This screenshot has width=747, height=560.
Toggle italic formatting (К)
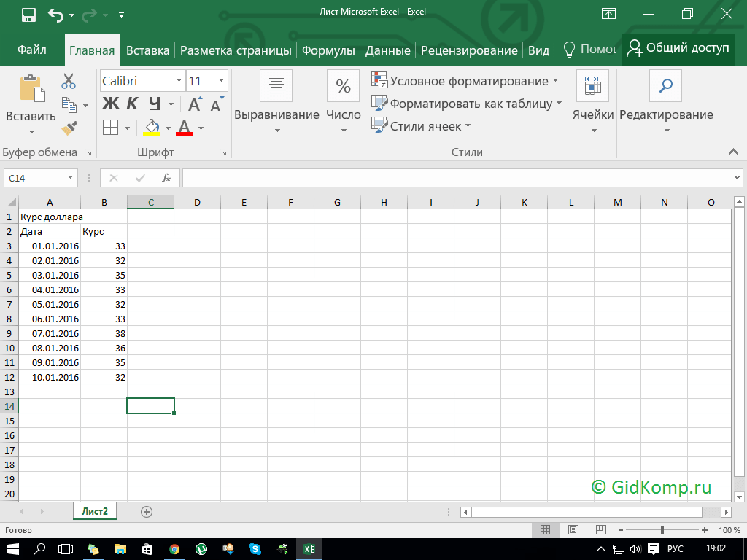coord(132,104)
